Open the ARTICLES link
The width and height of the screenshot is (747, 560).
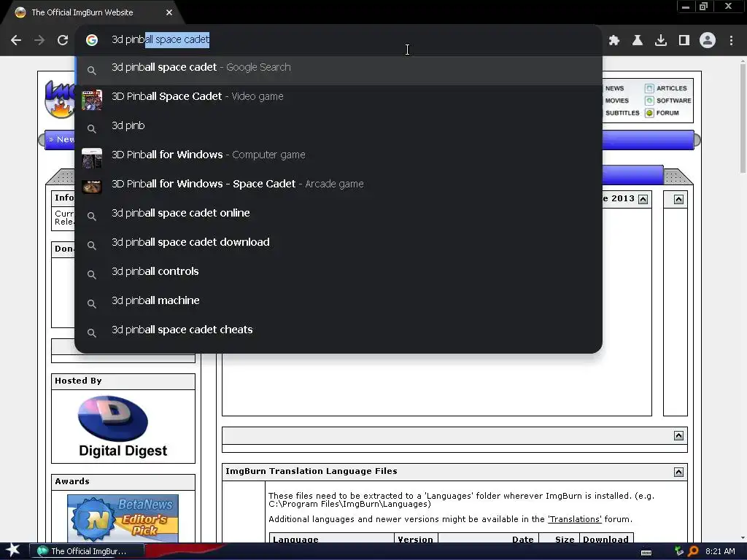pyautogui.click(x=672, y=88)
